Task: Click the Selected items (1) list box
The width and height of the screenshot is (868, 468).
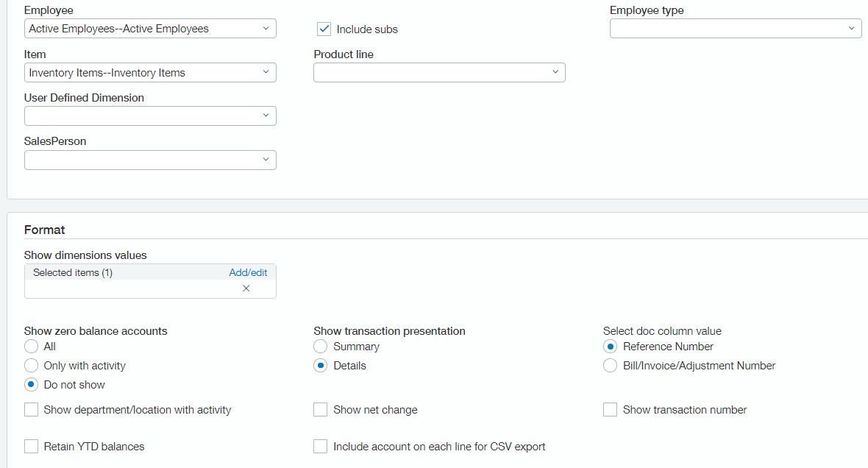Action: point(150,281)
